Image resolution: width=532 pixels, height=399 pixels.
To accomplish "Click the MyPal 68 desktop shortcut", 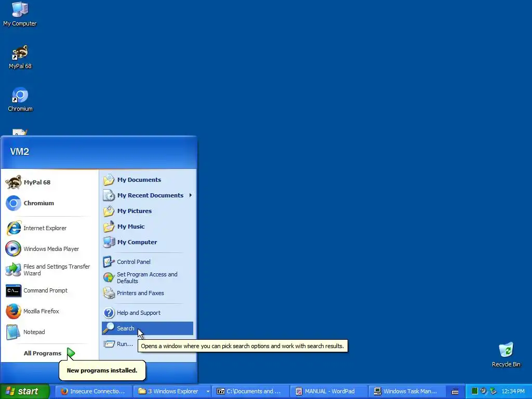I will [20, 57].
